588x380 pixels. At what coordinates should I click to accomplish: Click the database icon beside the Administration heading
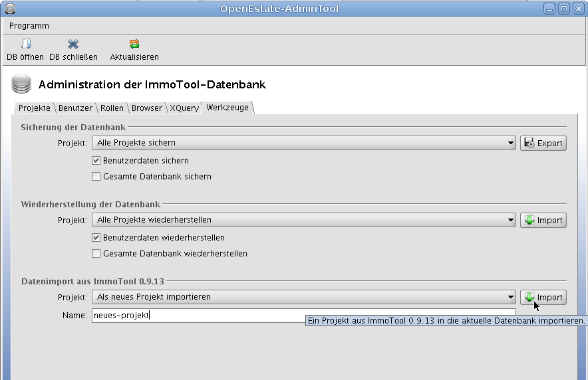(x=22, y=85)
